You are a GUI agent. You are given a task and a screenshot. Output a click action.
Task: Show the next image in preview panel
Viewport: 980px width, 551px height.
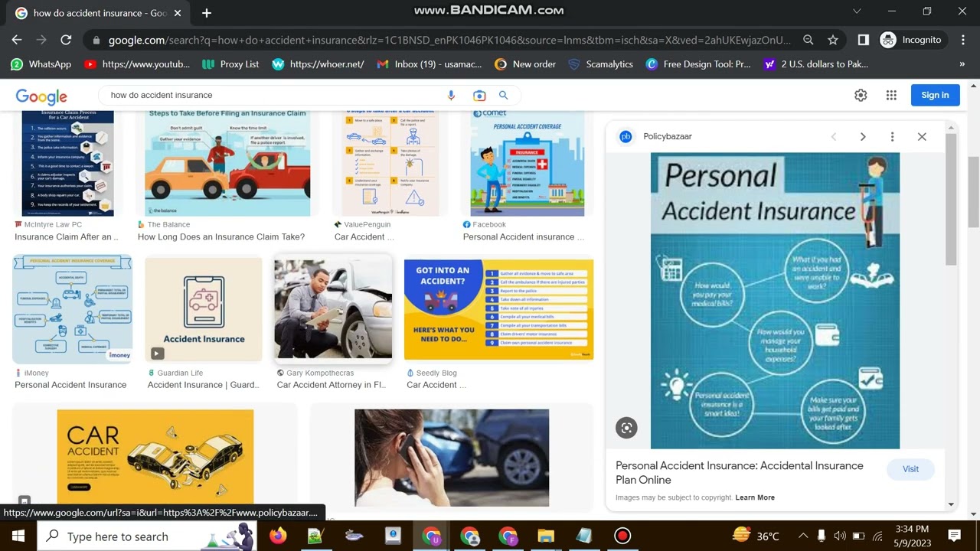coord(863,136)
